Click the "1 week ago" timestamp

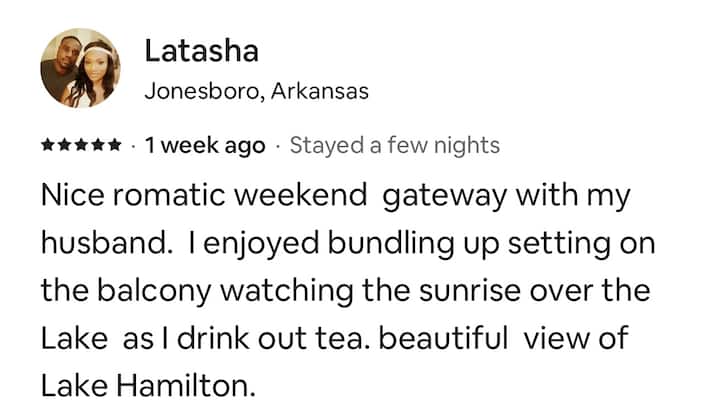coord(205,146)
